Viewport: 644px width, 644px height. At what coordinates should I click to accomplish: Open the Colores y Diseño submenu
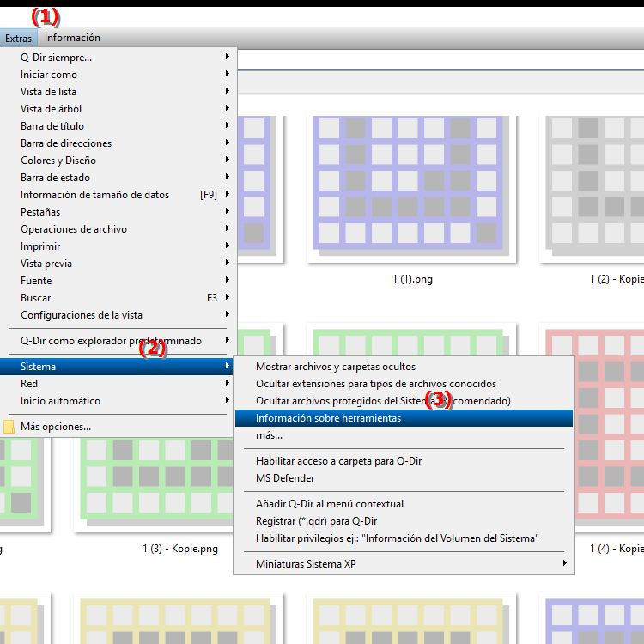click(x=118, y=161)
